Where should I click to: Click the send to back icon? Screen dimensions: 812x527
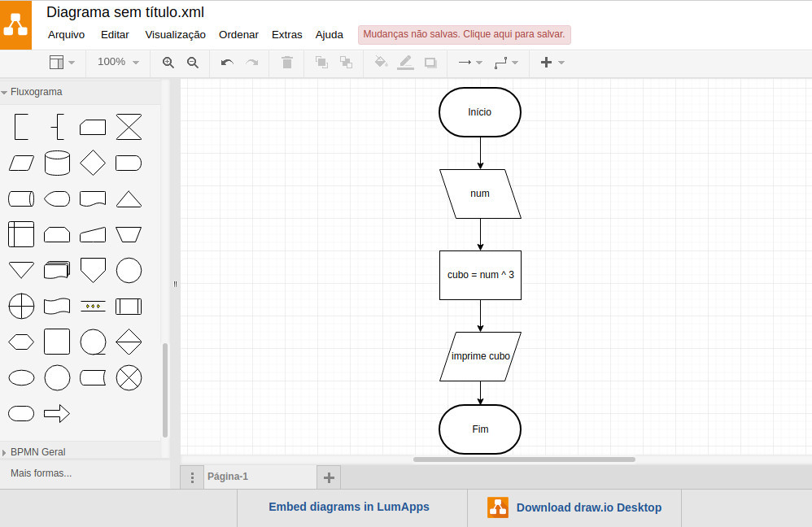[346, 62]
